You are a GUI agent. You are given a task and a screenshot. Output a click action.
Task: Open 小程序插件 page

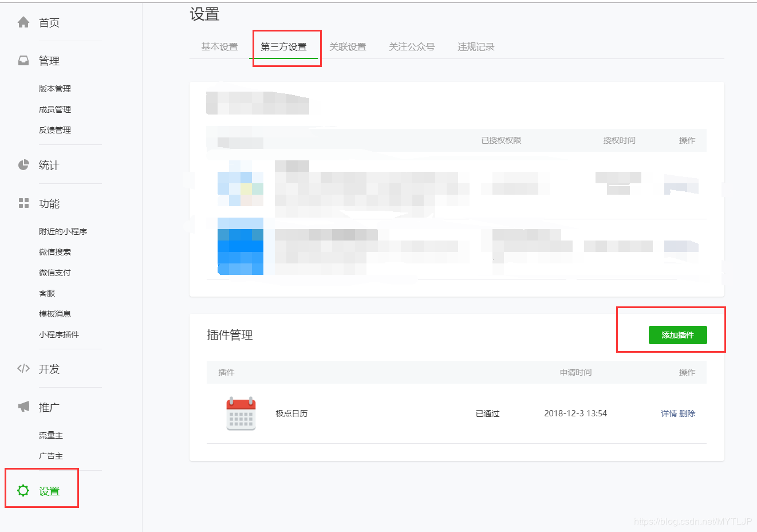pyautogui.click(x=59, y=334)
